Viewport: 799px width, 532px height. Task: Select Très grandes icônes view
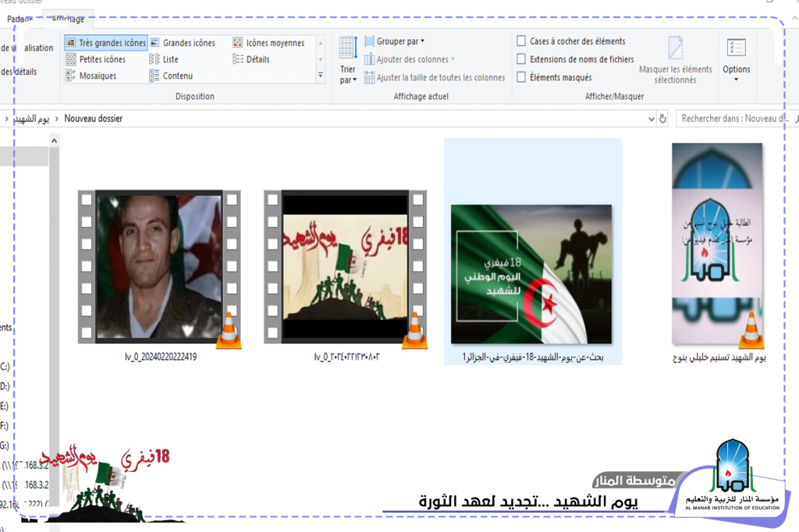click(x=106, y=43)
